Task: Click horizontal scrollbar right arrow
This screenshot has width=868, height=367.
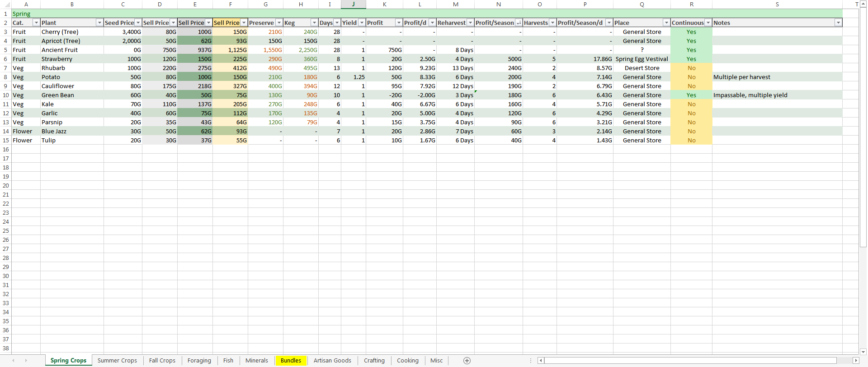Action: click(x=855, y=361)
